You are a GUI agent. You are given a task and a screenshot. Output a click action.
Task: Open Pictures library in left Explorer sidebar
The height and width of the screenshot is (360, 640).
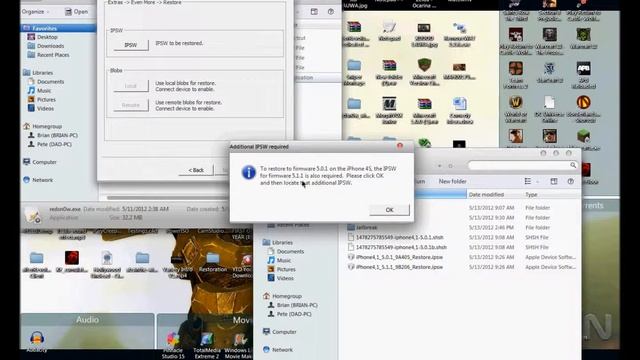click(x=42, y=100)
